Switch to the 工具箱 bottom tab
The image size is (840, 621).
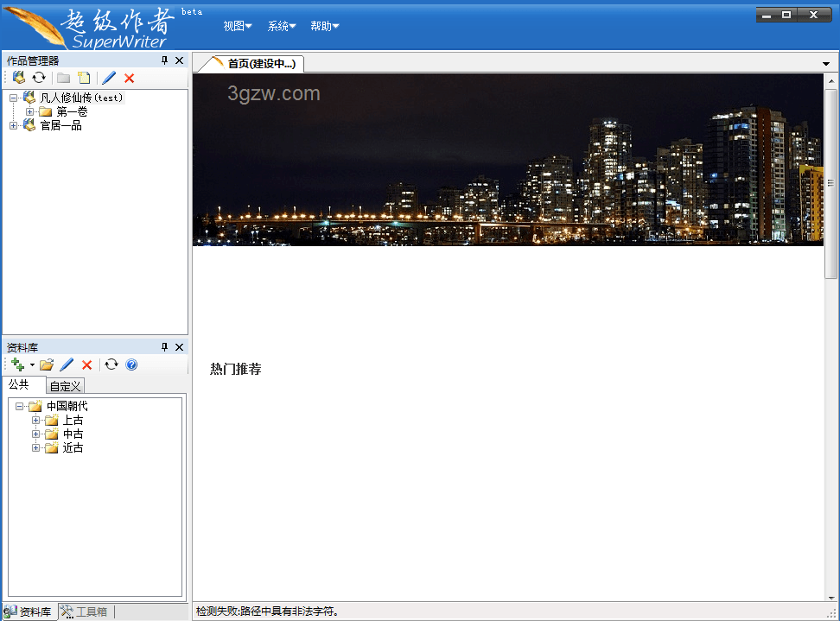pyautogui.click(x=86, y=612)
